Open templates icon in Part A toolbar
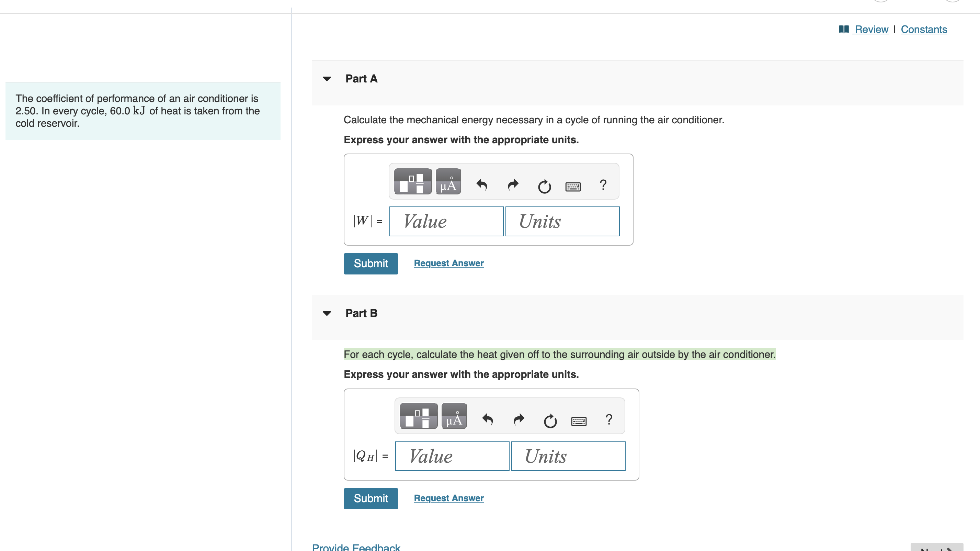Screen dimensions: 980x551 (x=413, y=181)
